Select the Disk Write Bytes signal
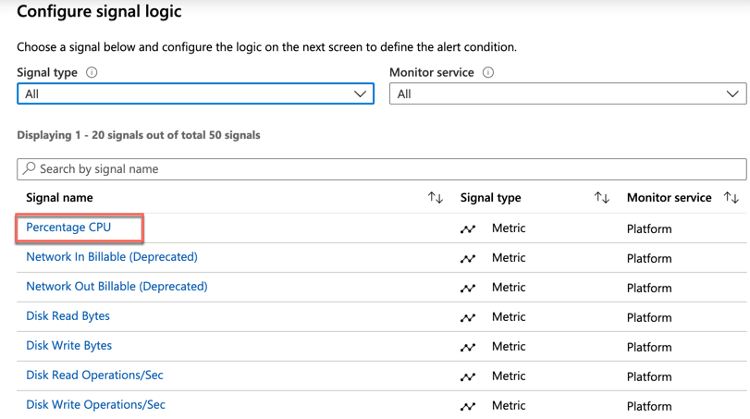 (69, 346)
